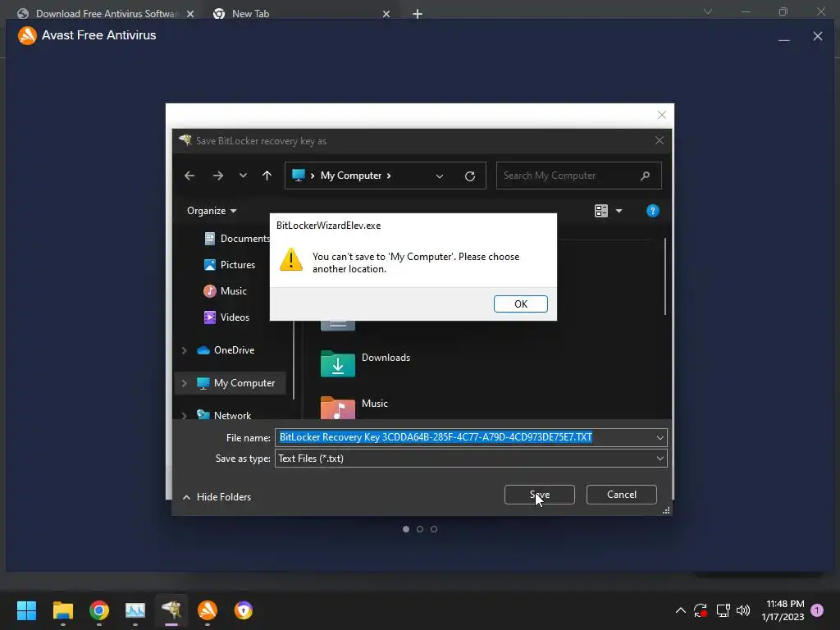
Task: Click the search magnifier icon
Action: 645,176
